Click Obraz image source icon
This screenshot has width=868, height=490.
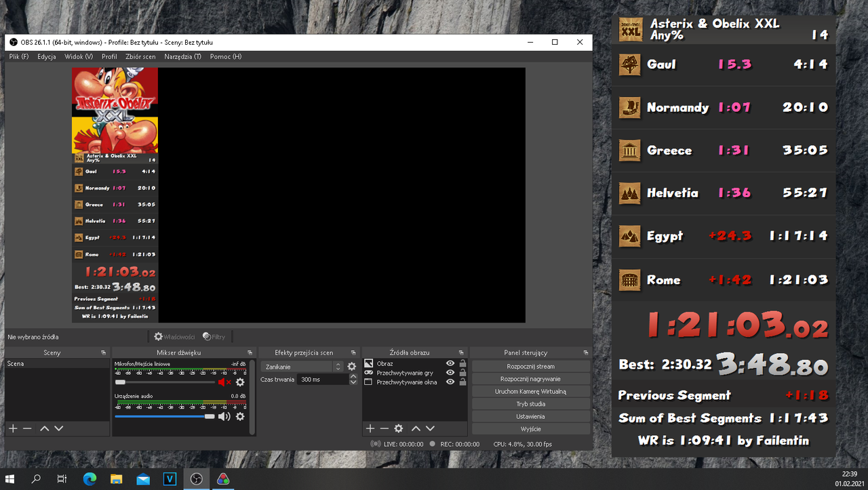[369, 364]
